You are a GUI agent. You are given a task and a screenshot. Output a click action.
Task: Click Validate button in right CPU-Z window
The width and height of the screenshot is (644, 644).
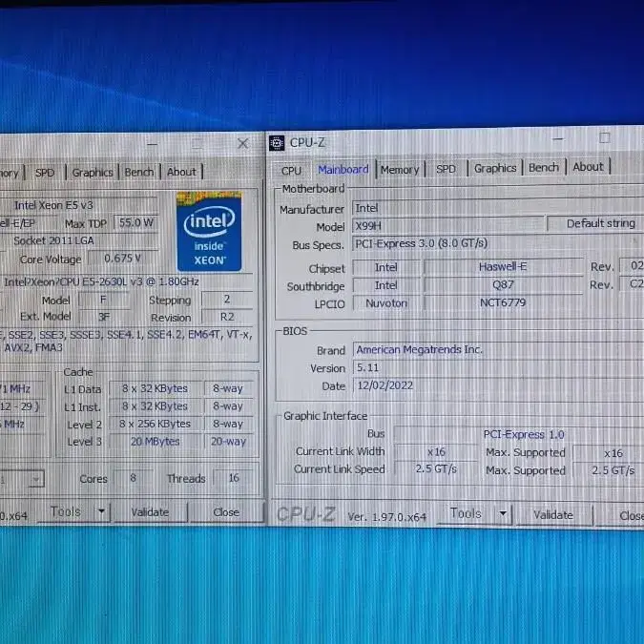[x=553, y=514]
